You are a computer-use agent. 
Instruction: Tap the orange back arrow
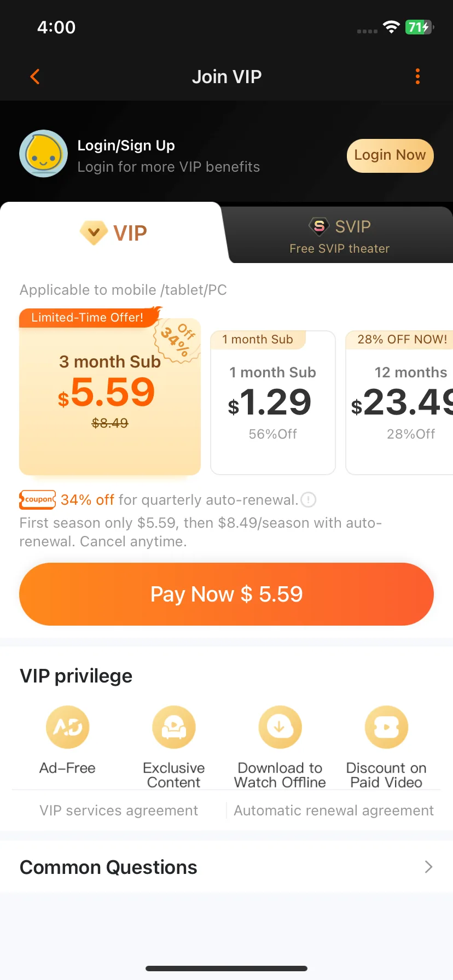[35, 77]
